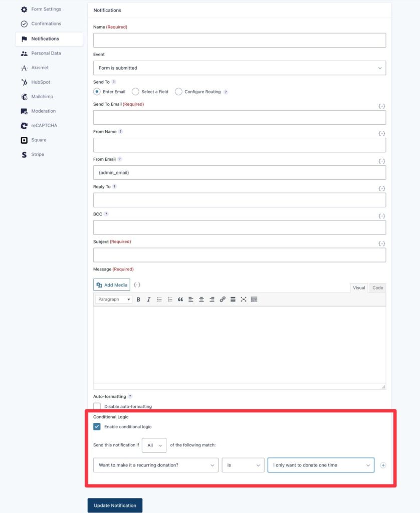Insert a bulleted list
Screen dimensions: 420x513
(159, 300)
